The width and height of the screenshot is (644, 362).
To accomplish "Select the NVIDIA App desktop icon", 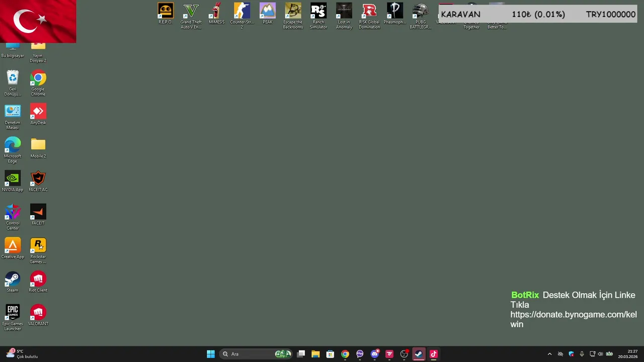I will click(13, 182).
